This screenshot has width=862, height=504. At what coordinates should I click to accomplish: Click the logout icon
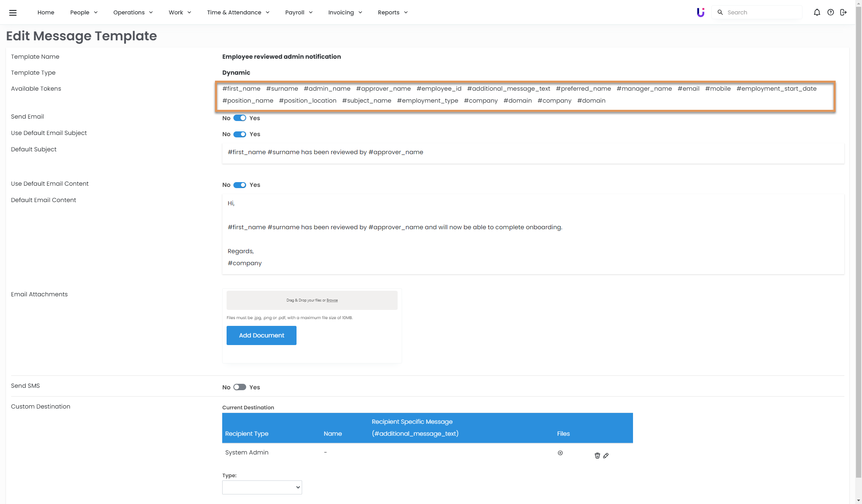[x=843, y=12]
